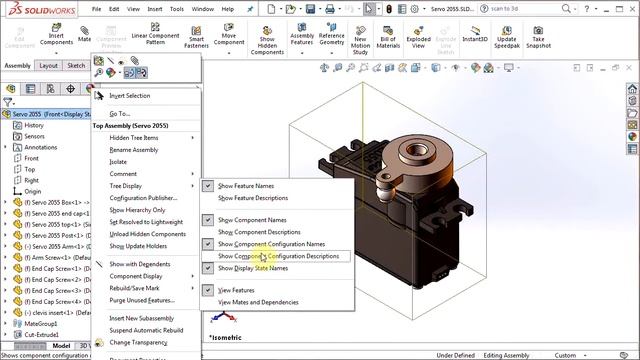This screenshot has width=640, height=360.
Task: Click Appearances icon in task pane
Action: pos(632,137)
